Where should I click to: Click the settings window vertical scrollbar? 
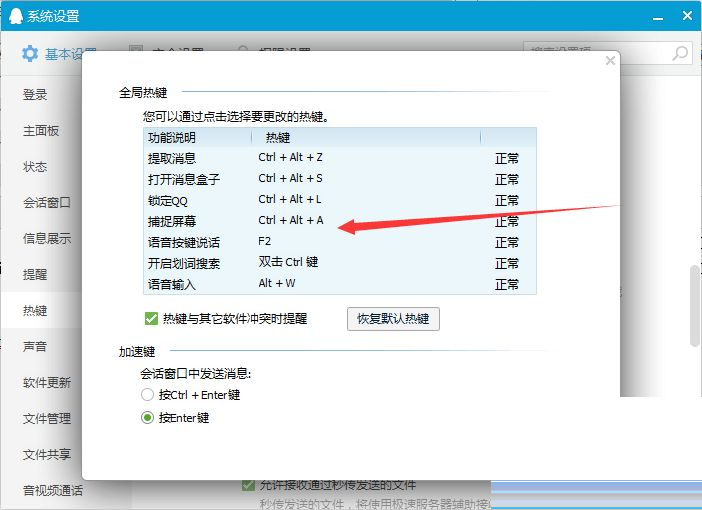coord(695,306)
